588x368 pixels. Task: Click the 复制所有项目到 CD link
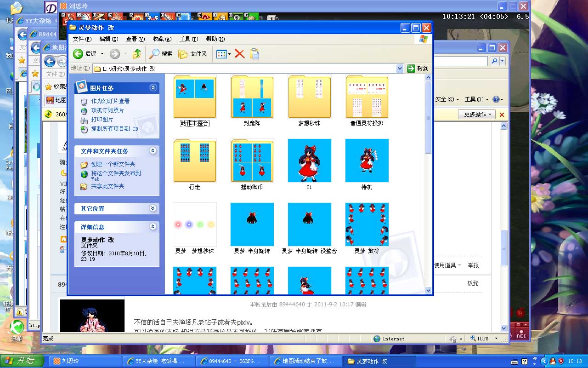coord(114,129)
